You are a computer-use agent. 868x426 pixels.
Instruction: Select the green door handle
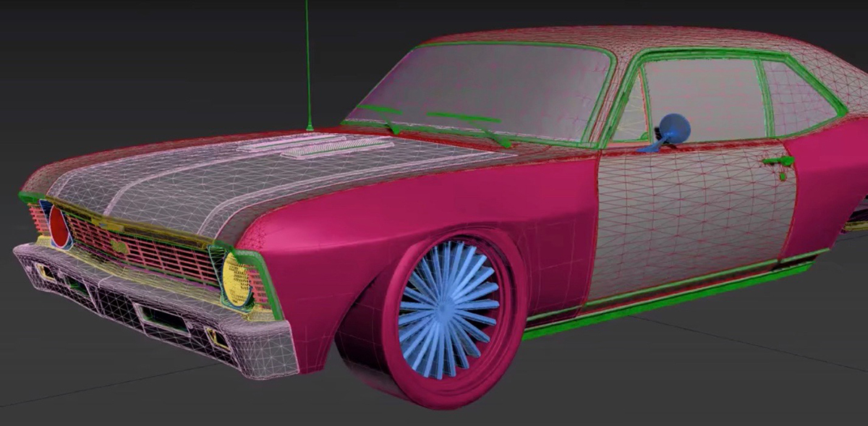click(x=778, y=162)
